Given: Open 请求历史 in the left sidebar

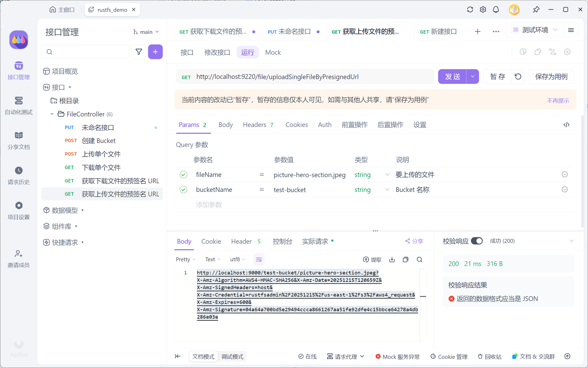Looking at the screenshot, I should (x=19, y=176).
